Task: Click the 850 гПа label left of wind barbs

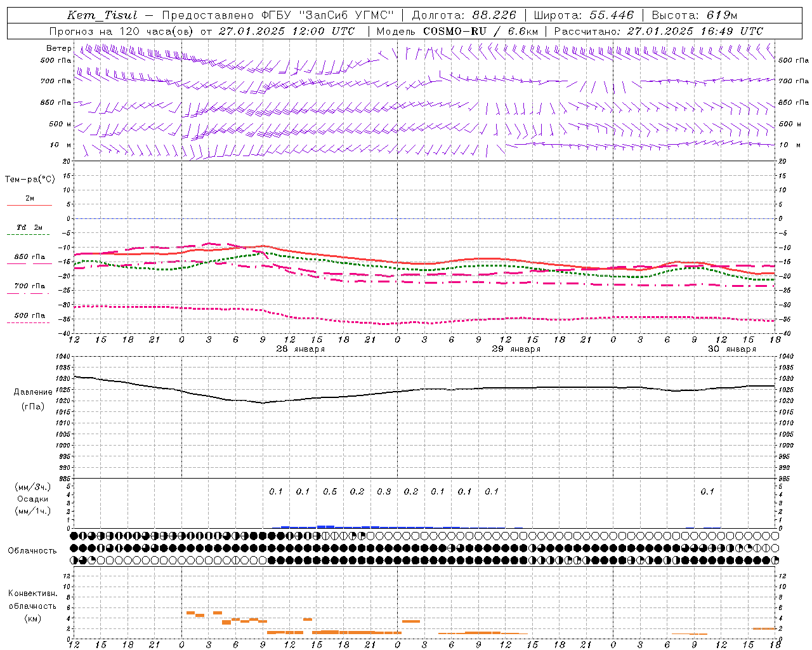Action: 55,102
